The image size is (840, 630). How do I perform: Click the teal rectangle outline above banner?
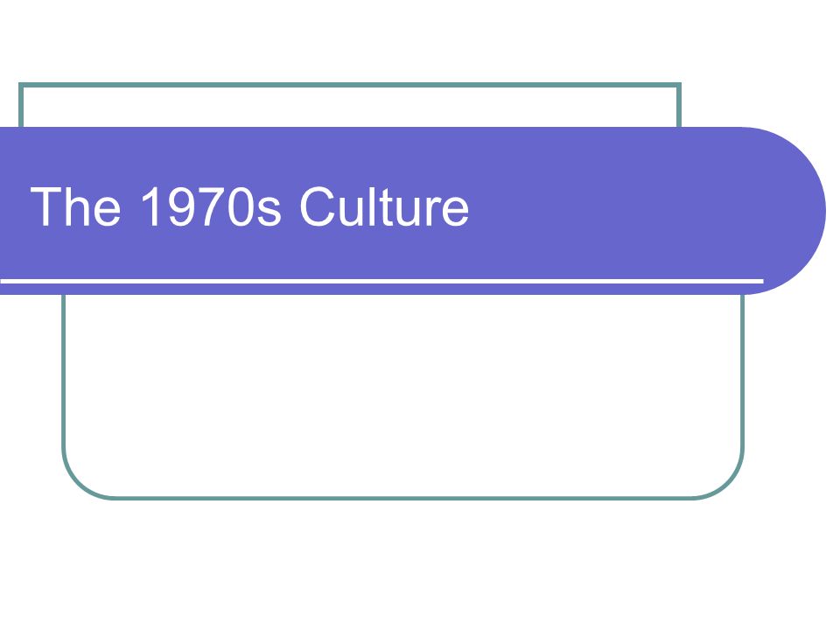point(350,85)
